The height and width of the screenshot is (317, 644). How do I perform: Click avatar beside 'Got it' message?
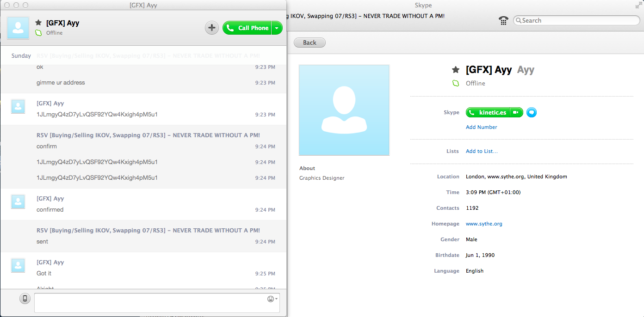tap(18, 265)
